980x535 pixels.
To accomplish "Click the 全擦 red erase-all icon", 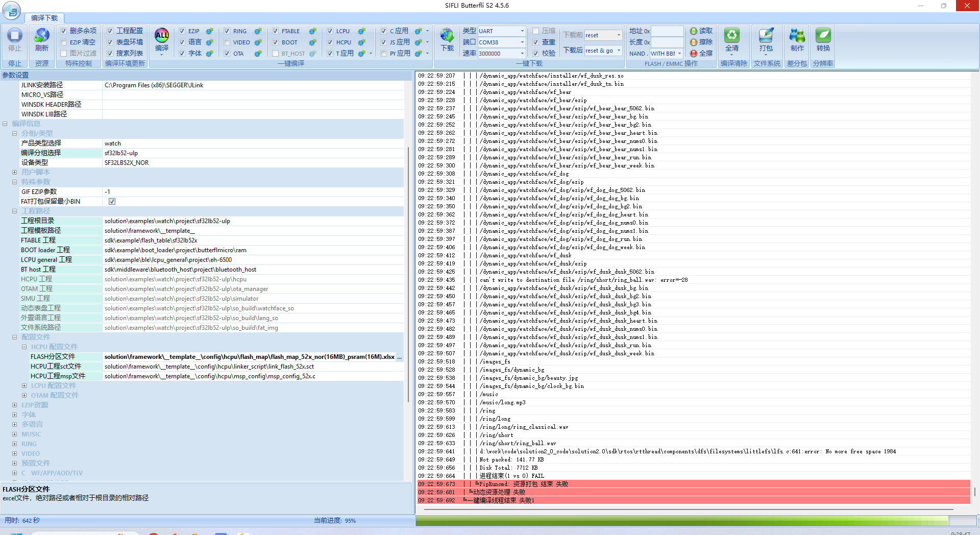I will coord(694,54).
